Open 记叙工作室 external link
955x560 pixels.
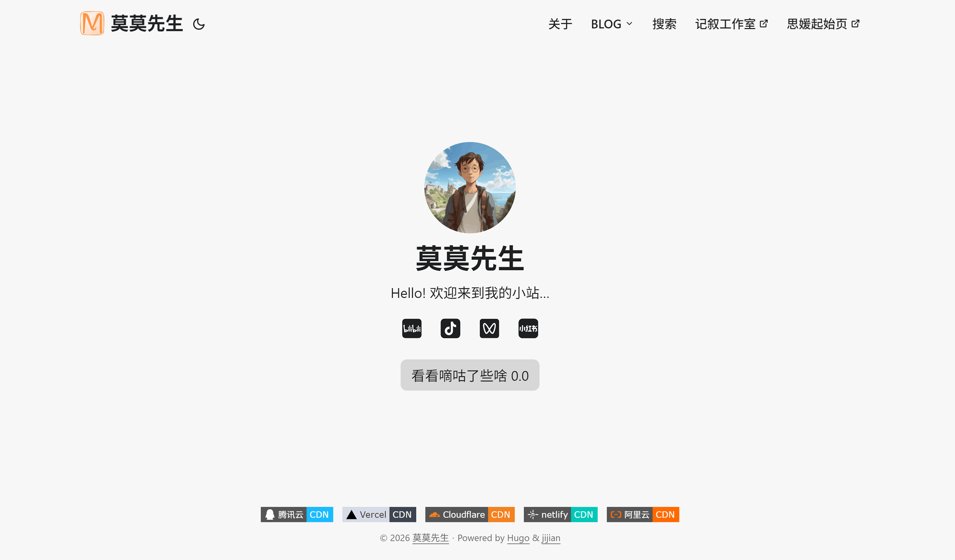(x=731, y=23)
